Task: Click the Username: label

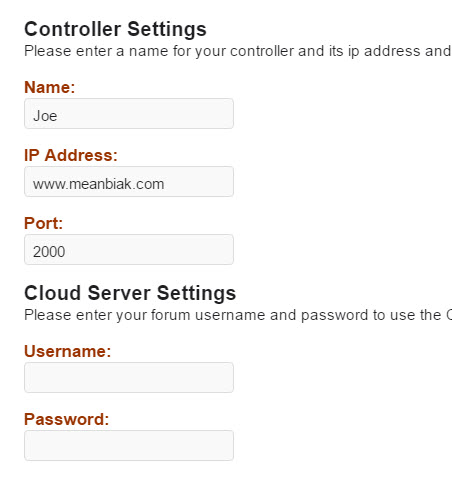Action: pos(68,351)
